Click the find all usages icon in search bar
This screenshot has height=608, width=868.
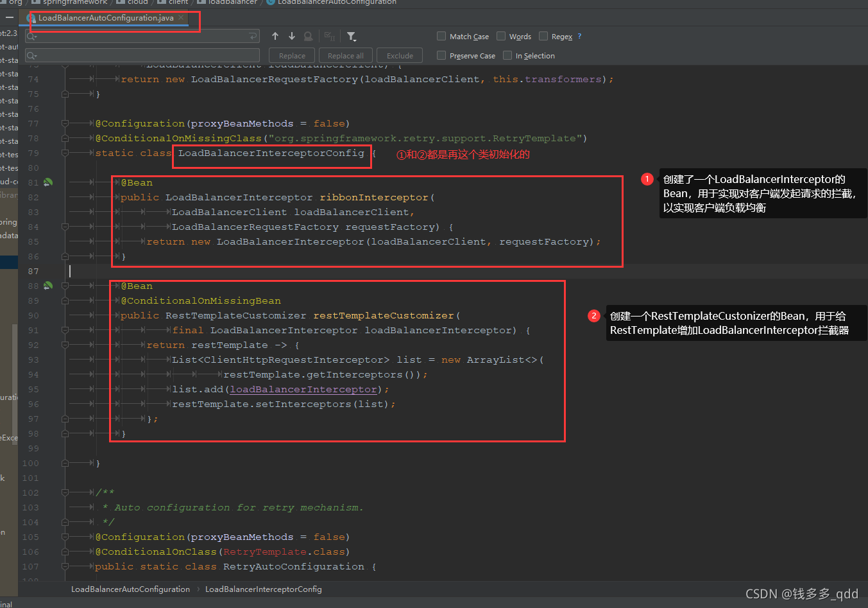pos(309,37)
